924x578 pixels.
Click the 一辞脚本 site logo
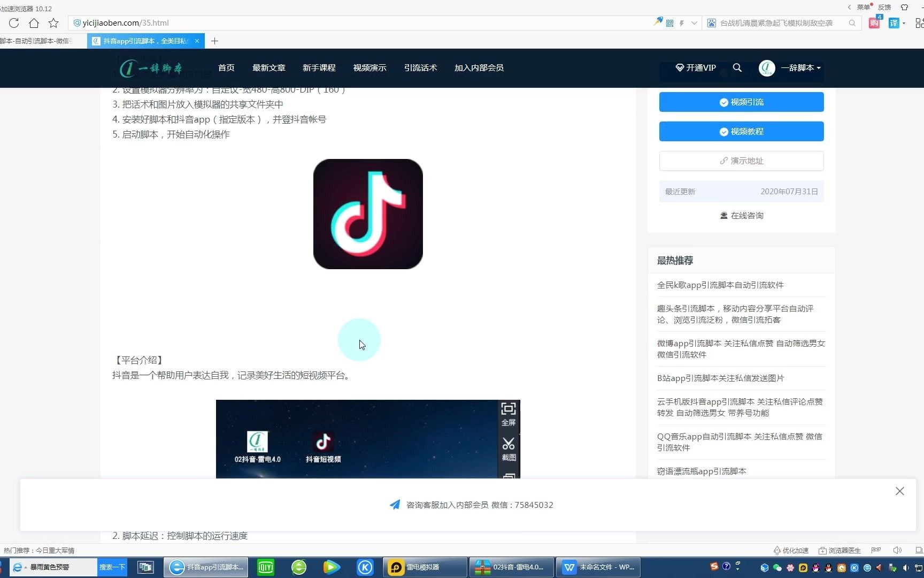(151, 68)
